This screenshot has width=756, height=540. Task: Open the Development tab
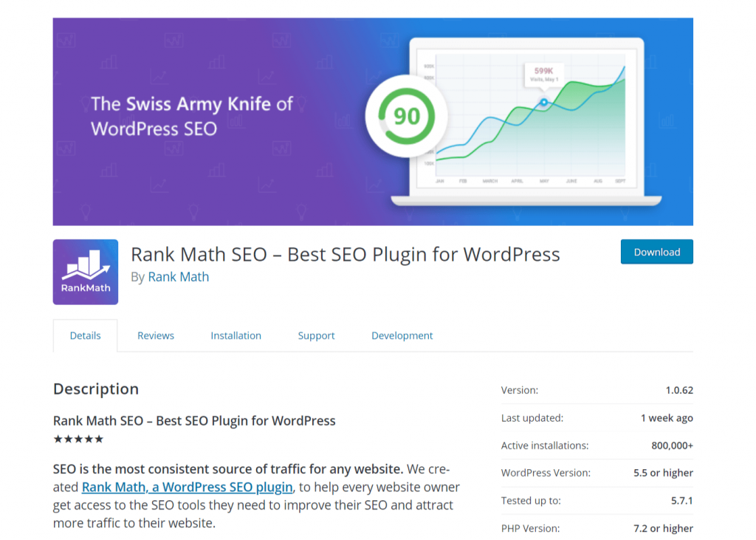pos(402,335)
